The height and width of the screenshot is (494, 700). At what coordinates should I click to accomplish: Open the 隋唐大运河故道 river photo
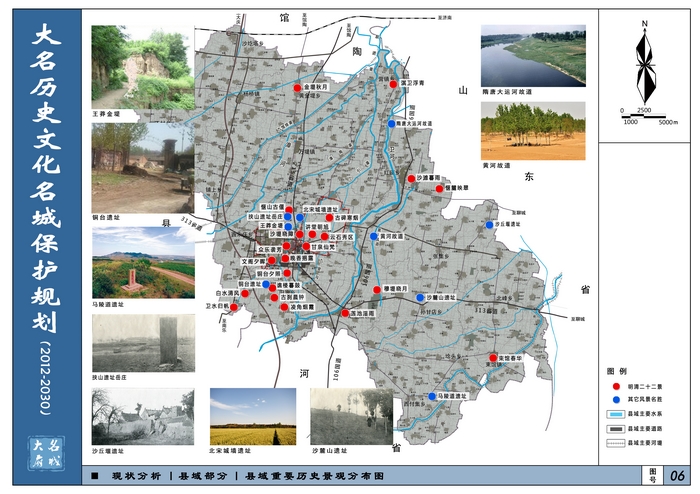point(533,56)
